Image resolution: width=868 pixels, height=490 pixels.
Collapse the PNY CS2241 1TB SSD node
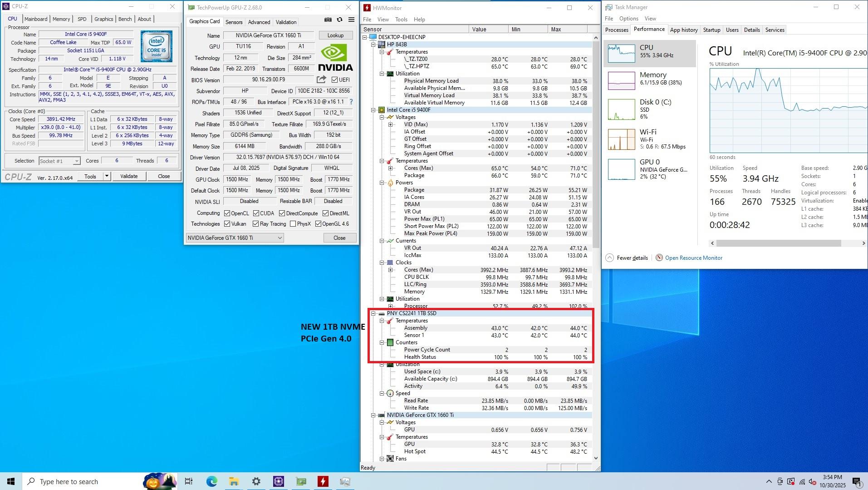coord(373,313)
